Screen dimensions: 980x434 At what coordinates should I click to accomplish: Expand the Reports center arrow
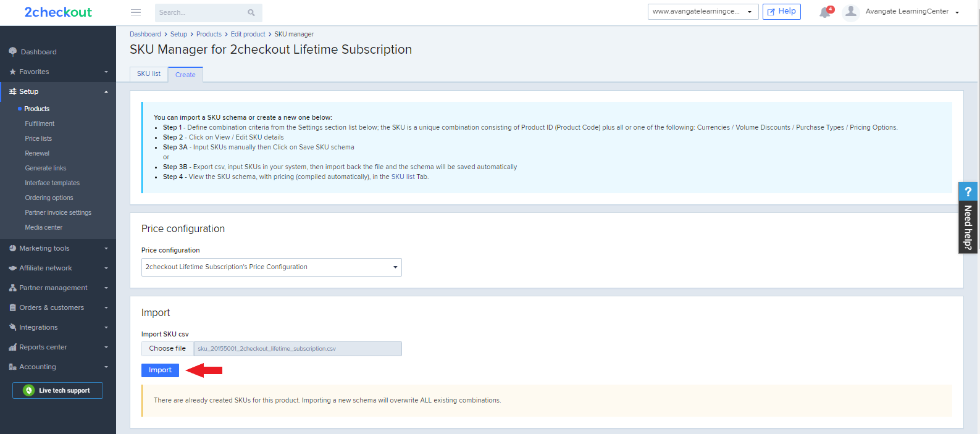coord(106,348)
